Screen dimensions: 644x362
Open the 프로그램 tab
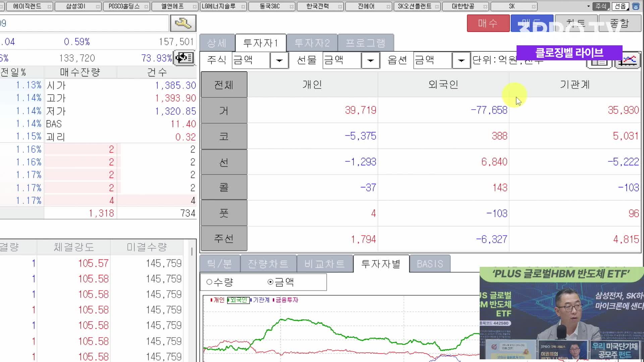[366, 43]
